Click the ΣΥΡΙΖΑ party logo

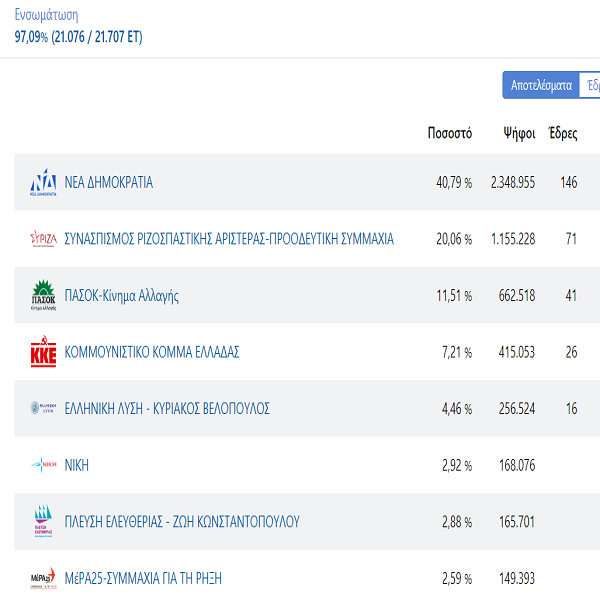(43, 239)
